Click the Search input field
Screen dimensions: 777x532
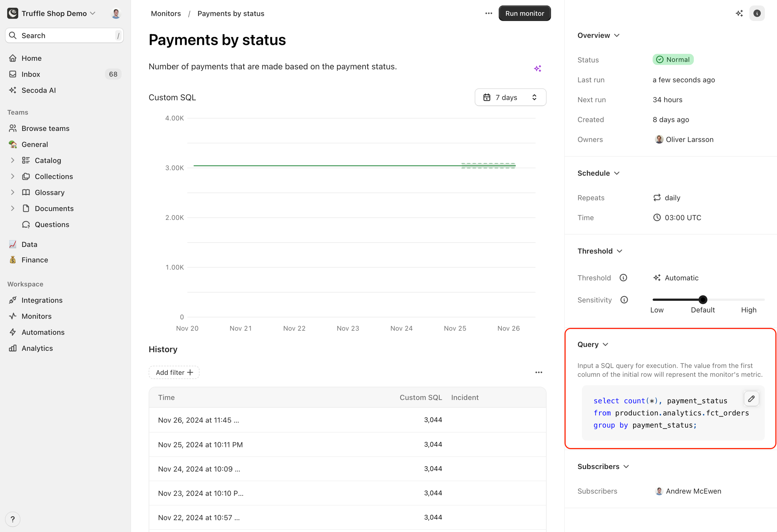(x=64, y=36)
